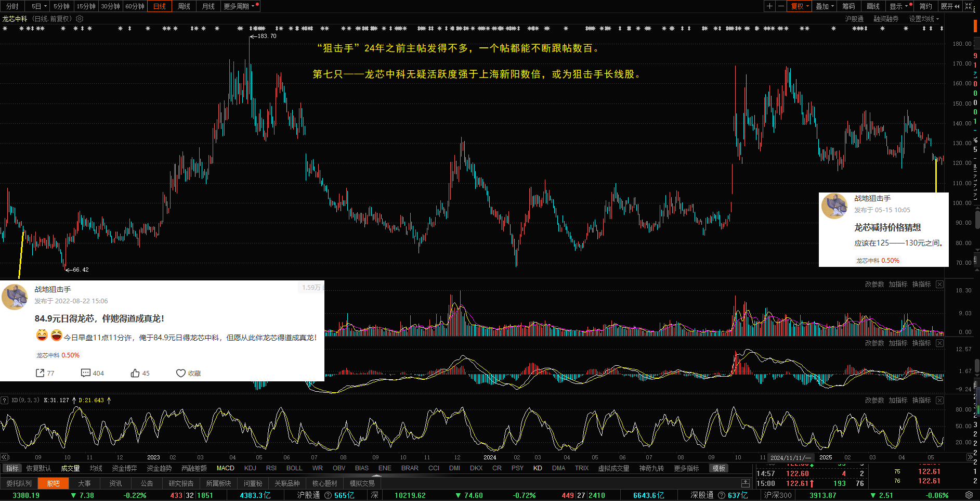Open settings gear in status bar
Image resolution: width=980 pixels, height=501 pixels.
[x=969, y=495]
